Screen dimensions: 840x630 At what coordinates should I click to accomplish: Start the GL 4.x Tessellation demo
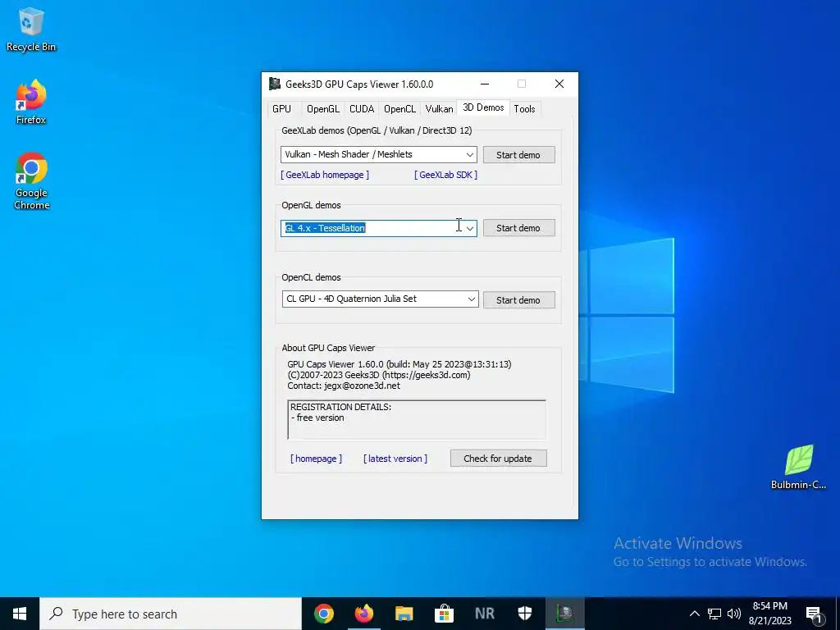[518, 228]
